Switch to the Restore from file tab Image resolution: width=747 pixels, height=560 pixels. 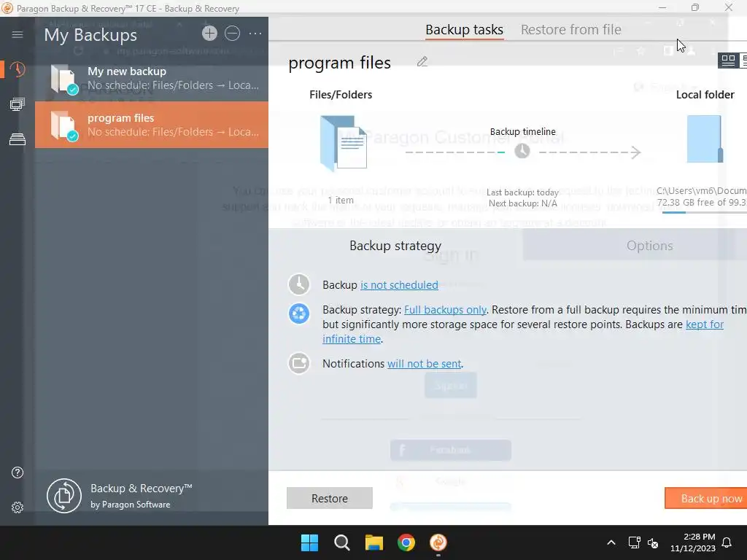tap(570, 29)
